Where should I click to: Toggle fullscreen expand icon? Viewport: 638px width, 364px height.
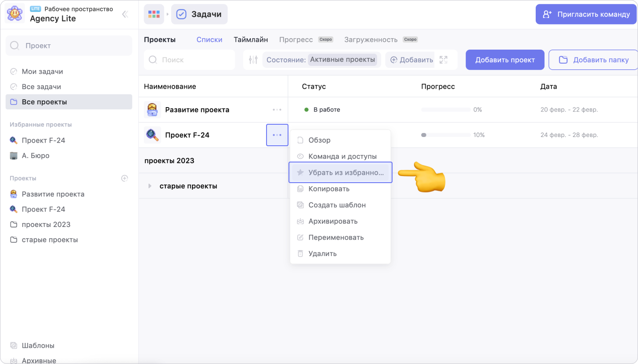[x=443, y=60]
